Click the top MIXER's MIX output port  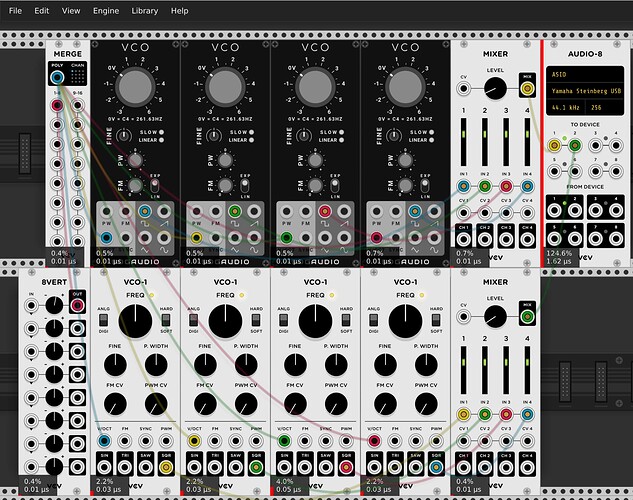pyautogui.click(x=527, y=88)
